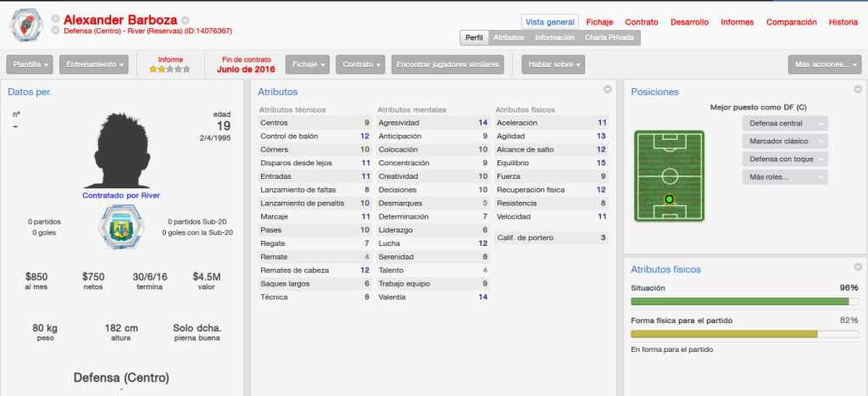This screenshot has width=868, height=396.
Task: Click the River Plate club badge icon
Action: pyautogui.click(x=25, y=25)
